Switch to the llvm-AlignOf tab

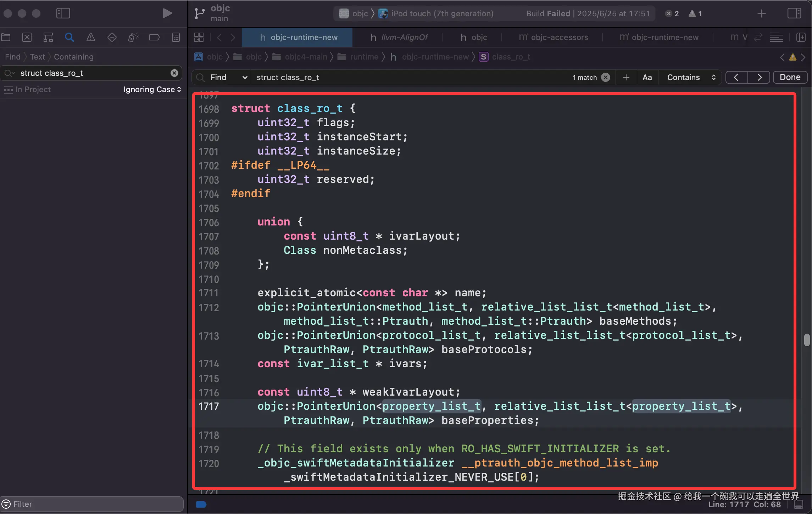(399, 37)
